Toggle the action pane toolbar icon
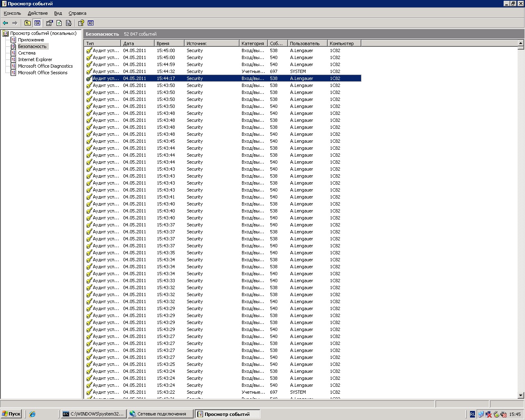The height and width of the screenshot is (420, 525). click(91, 23)
